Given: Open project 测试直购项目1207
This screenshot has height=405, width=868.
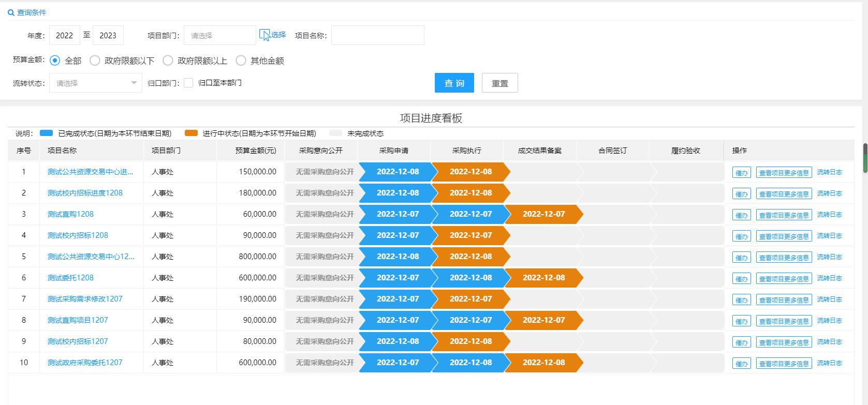Looking at the screenshot, I should (x=78, y=320).
